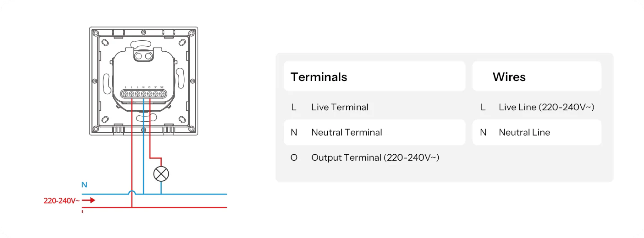
Task: Click the Neutral Terminal row
Action: click(347, 132)
